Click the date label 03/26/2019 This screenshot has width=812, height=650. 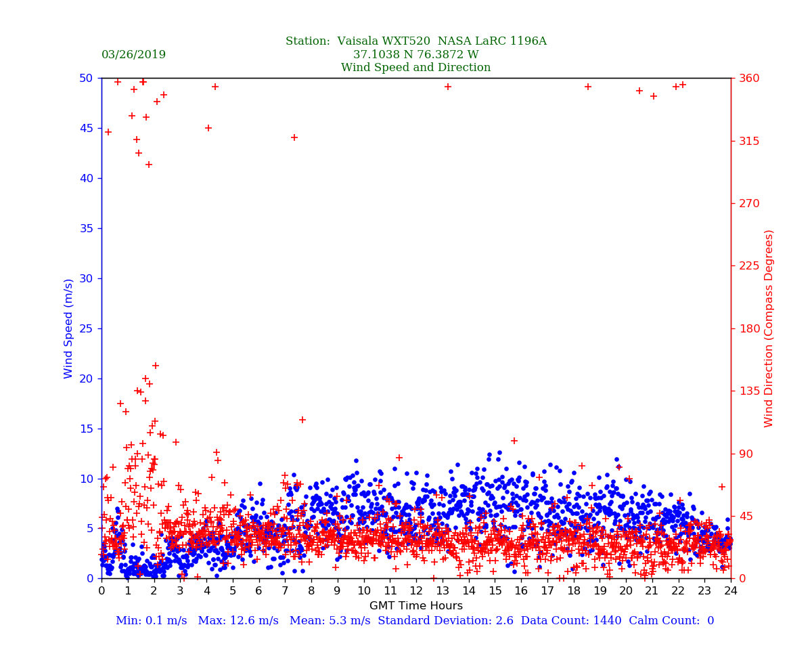(133, 55)
